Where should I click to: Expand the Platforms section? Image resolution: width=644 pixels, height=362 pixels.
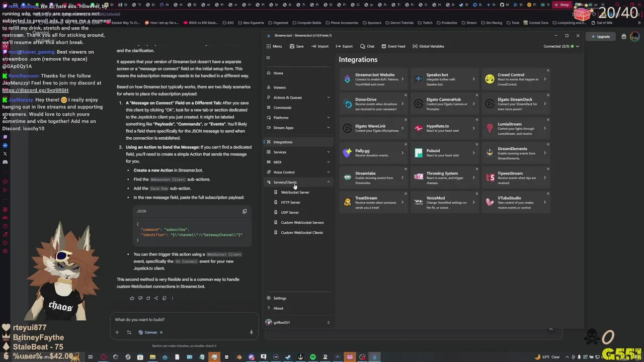(298, 118)
